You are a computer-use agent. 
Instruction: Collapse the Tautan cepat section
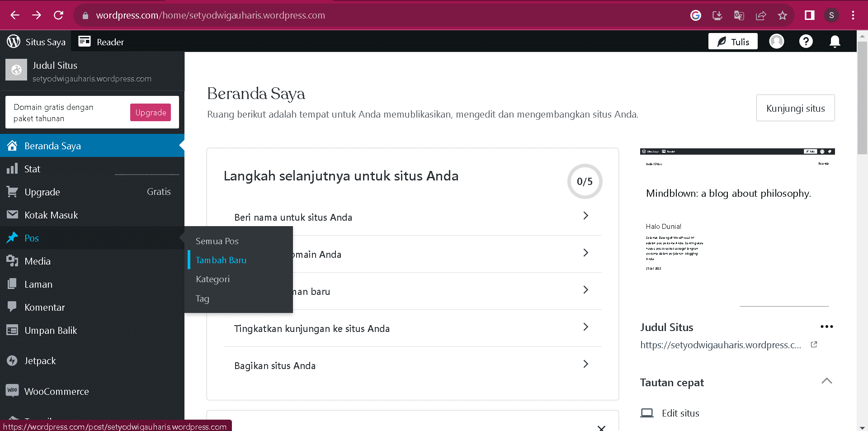pos(826,381)
